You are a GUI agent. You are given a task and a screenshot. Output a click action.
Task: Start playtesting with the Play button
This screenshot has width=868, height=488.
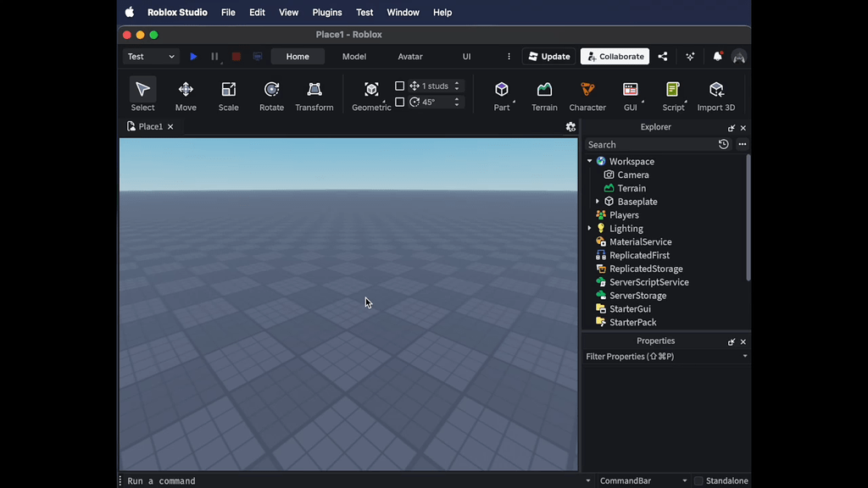point(193,56)
